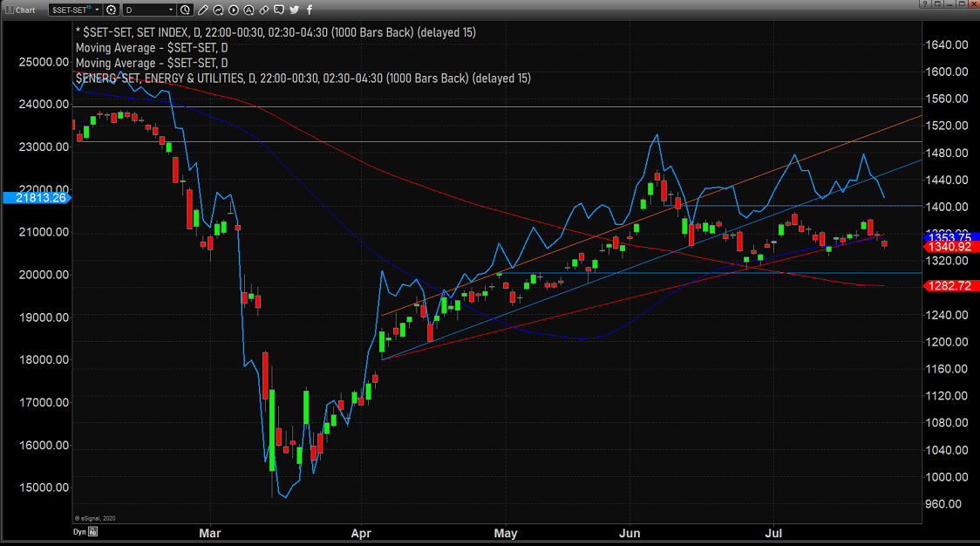The width and height of the screenshot is (980, 546).
Task: Minimize the chart window
Action: click(949, 3)
